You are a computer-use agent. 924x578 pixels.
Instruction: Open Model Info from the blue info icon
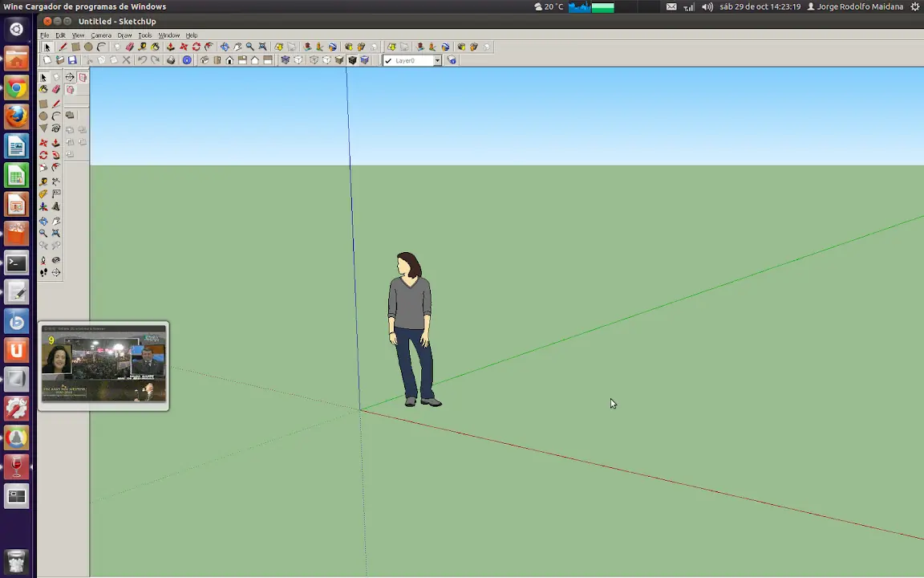[187, 60]
